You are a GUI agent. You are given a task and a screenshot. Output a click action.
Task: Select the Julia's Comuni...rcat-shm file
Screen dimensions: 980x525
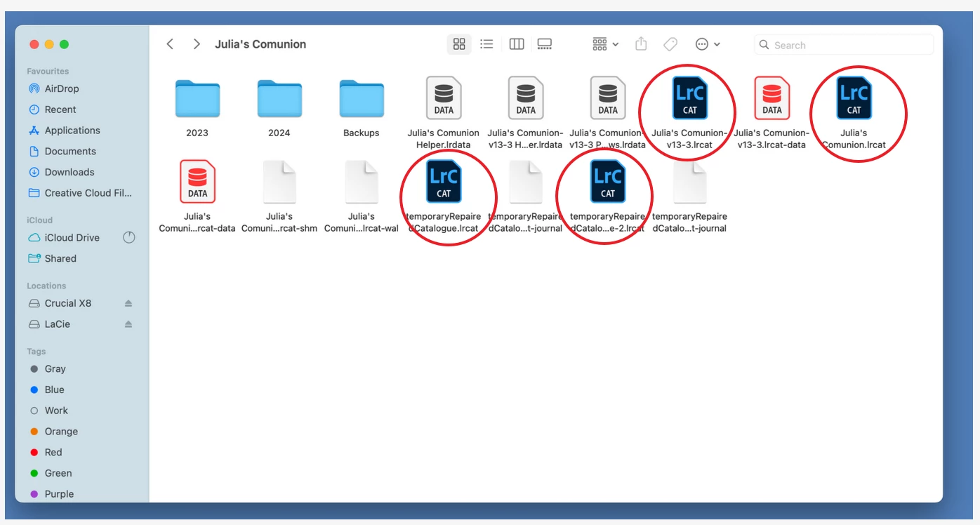point(279,182)
